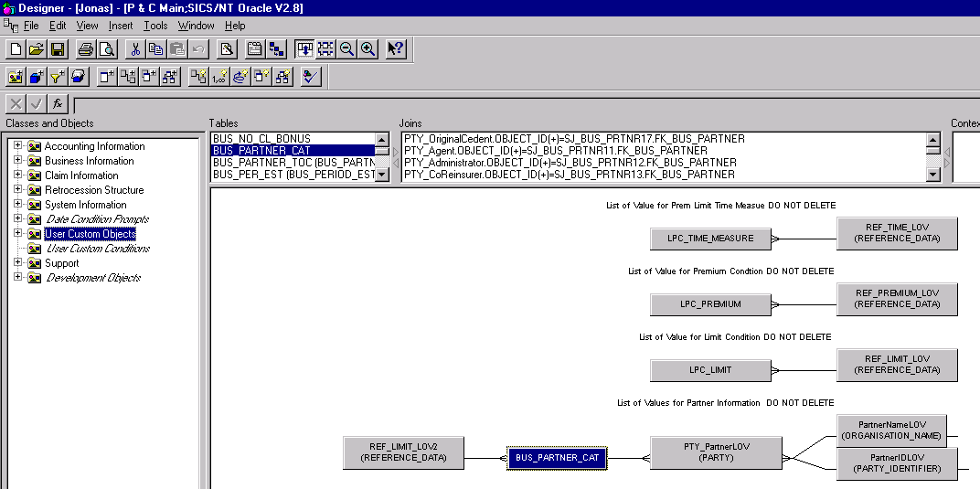Select the PTY_Agent join in Joins list

[556, 151]
